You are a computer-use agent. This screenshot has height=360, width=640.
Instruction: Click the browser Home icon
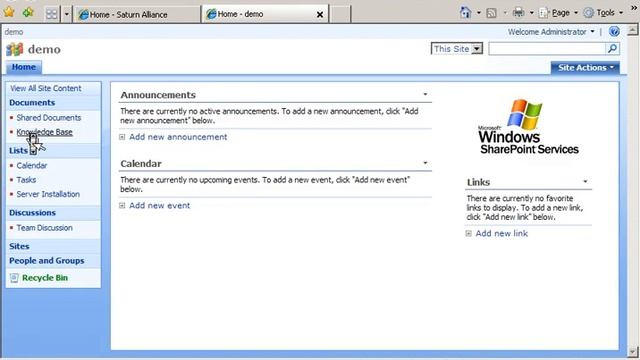465,13
